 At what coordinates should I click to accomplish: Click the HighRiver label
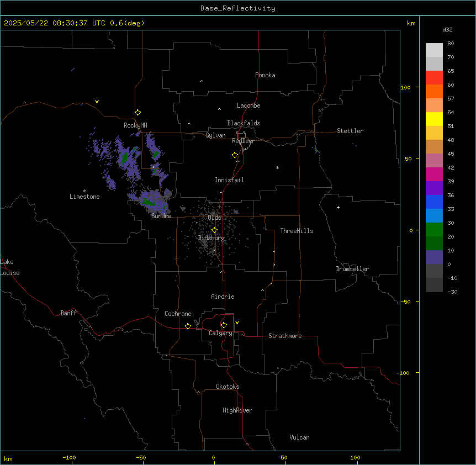[237, 410]
